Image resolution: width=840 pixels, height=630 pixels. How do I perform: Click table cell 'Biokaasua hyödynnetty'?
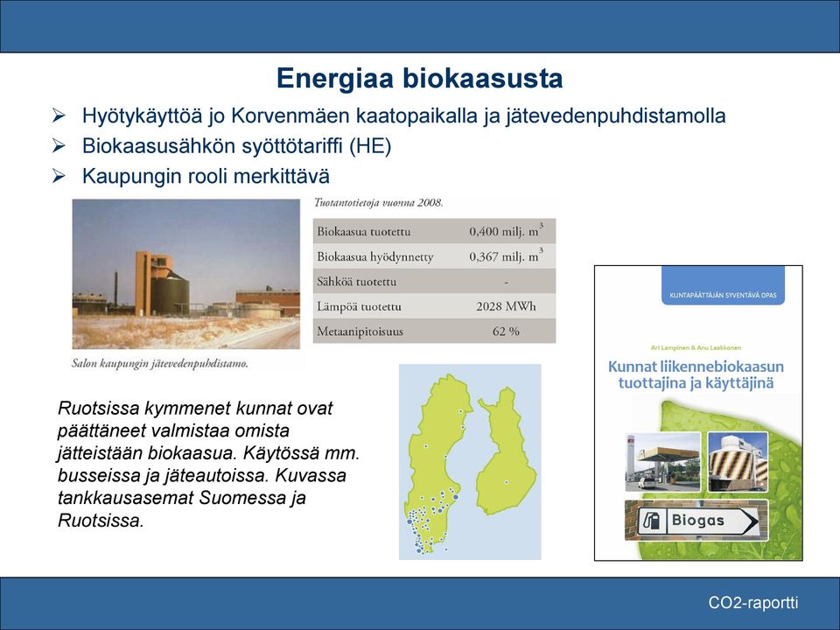tap(375, 257)
